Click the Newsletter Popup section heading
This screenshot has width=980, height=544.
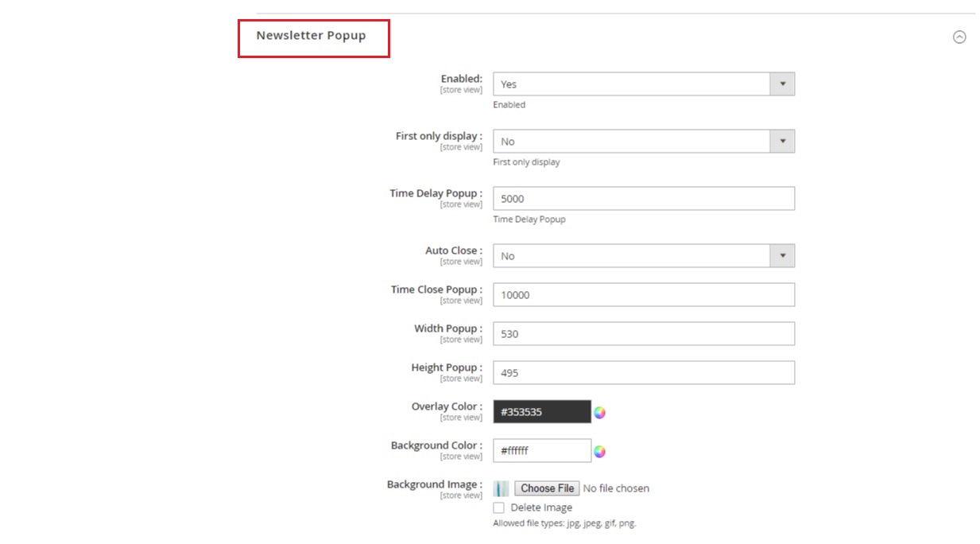(311, 36)
